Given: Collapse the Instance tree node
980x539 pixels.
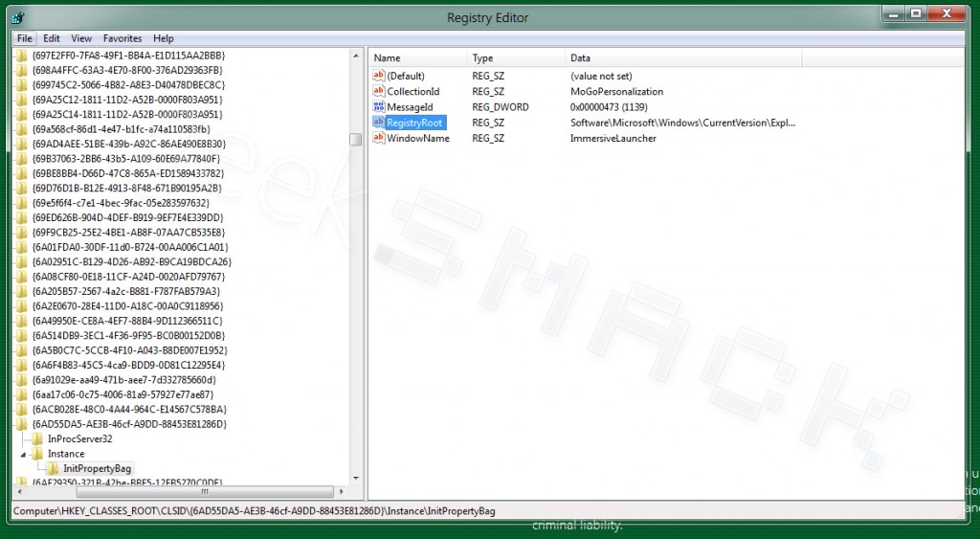Looking at the screenshot, I should point(24,454).
